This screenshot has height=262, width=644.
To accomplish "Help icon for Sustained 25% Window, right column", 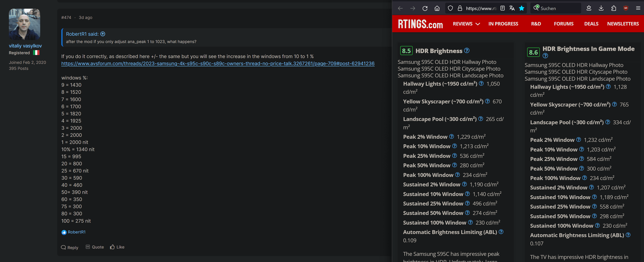I will pyautogui.click(x=595, y=206).
